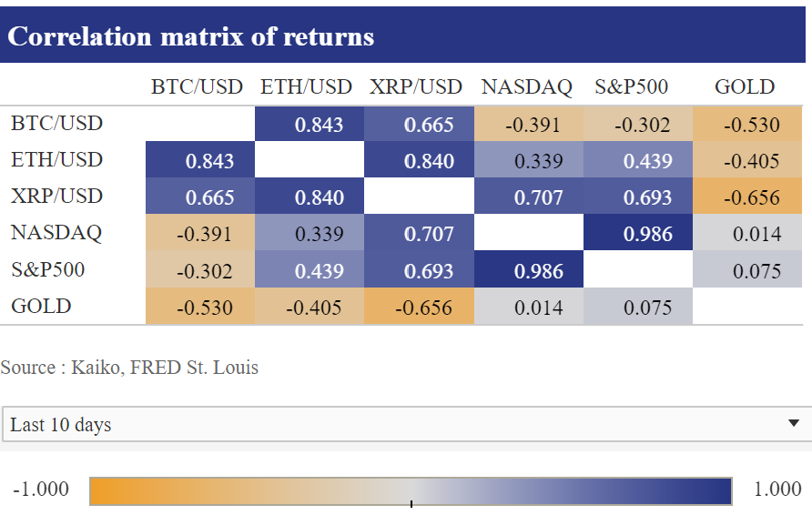The image size is (812, 515).
Task: Click the center tick mark on color scale
Action: point(411,503)
